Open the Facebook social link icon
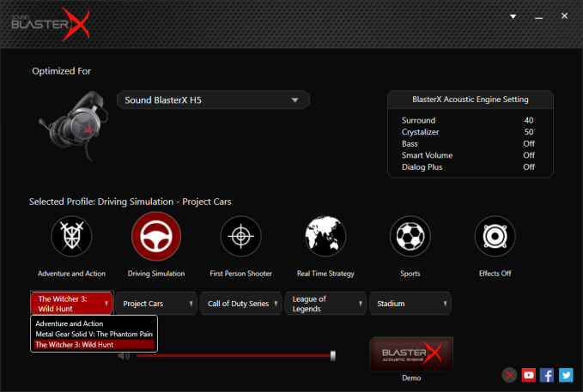 [x=547, y=375]
